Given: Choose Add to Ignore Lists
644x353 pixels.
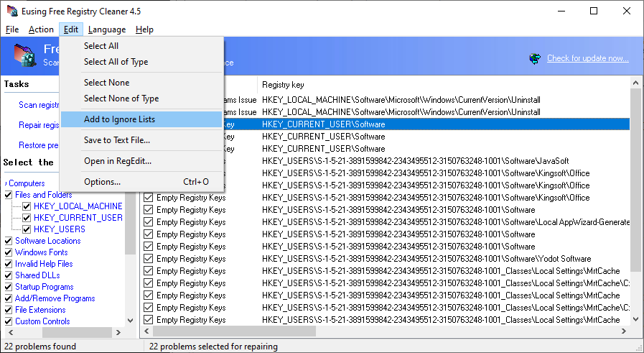Looking at the screenshot, I should [119, 119].
